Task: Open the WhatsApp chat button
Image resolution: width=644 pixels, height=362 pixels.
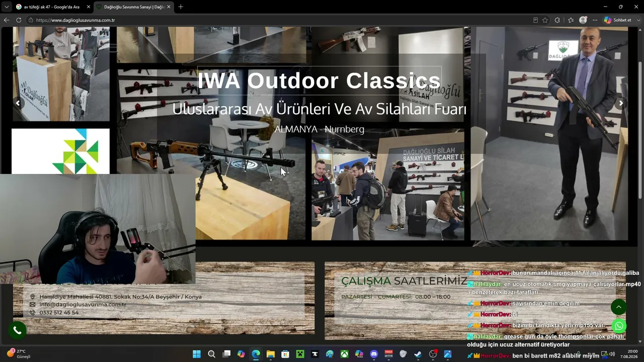Action: click(x=619, y=326)
